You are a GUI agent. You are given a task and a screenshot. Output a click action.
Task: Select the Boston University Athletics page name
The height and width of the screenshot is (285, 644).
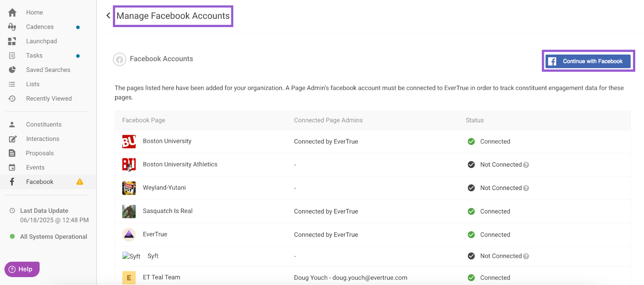point(180,165)
